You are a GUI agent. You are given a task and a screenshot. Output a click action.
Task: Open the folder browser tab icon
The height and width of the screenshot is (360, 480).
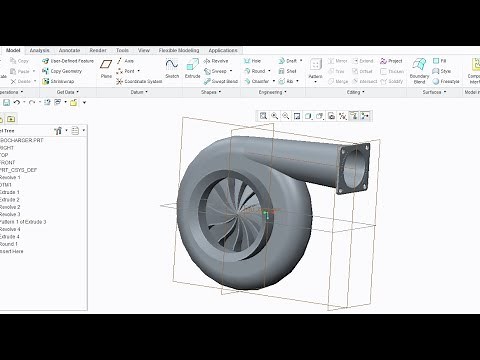(11, 119)
